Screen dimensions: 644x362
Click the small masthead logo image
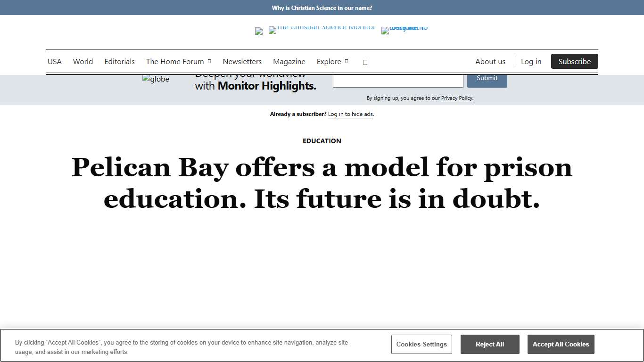[258, 31]
